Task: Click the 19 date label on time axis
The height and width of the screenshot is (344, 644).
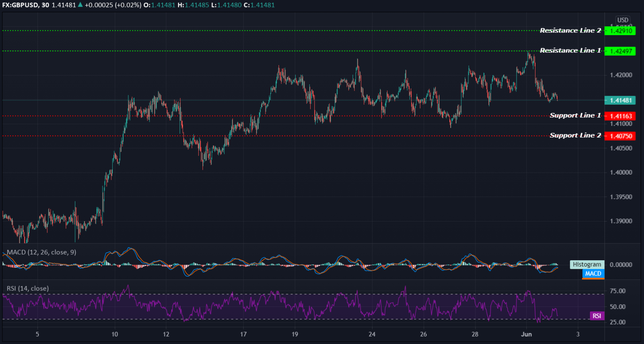Action: coord(295,334)
